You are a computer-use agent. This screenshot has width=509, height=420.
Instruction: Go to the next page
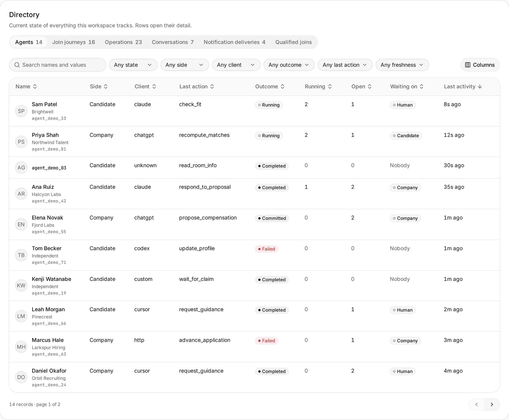[x=492, y=404]
